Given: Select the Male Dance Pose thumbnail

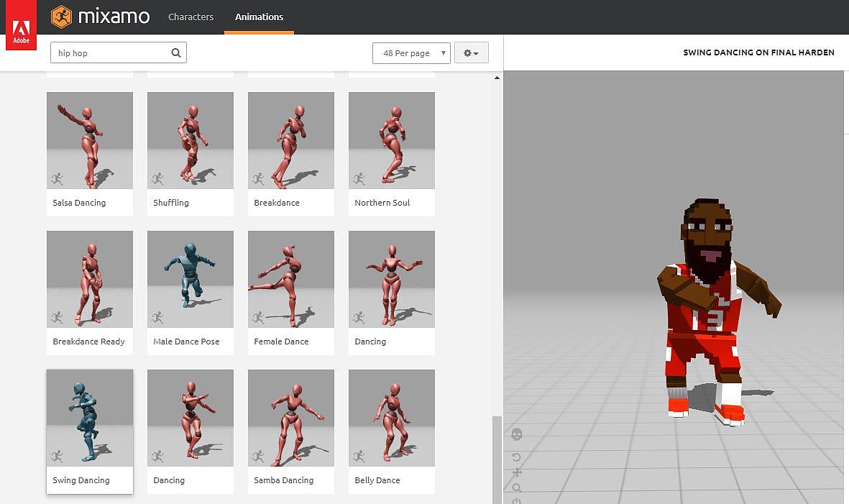Looking at the screenshot, I should pos(191,280).
